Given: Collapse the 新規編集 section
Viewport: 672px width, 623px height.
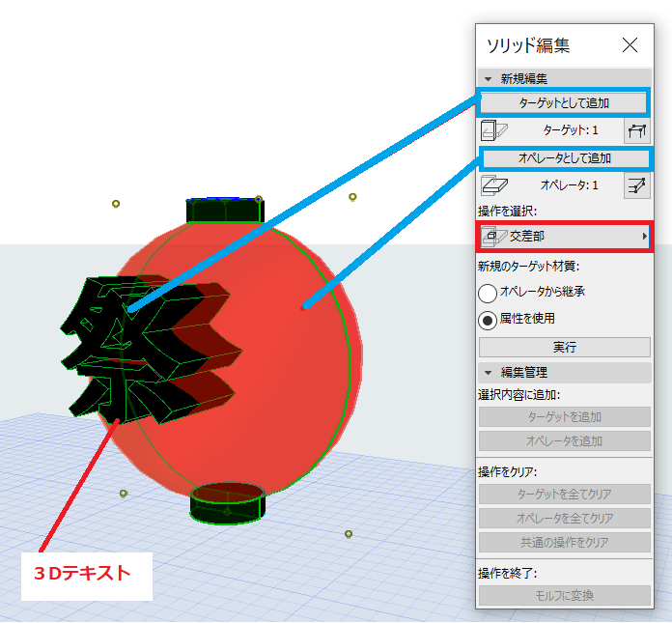Looking at the screenshot, I should [x=488, y=79].
